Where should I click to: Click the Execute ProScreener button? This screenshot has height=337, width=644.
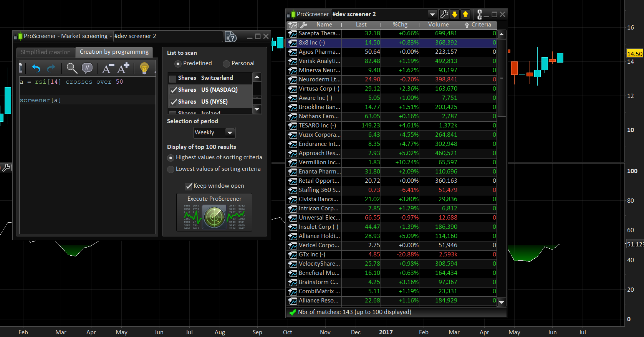click(214, 212)
